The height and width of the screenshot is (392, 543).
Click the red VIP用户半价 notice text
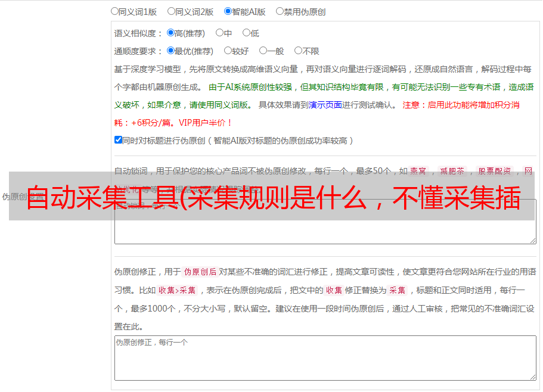(x=205, y=123)
